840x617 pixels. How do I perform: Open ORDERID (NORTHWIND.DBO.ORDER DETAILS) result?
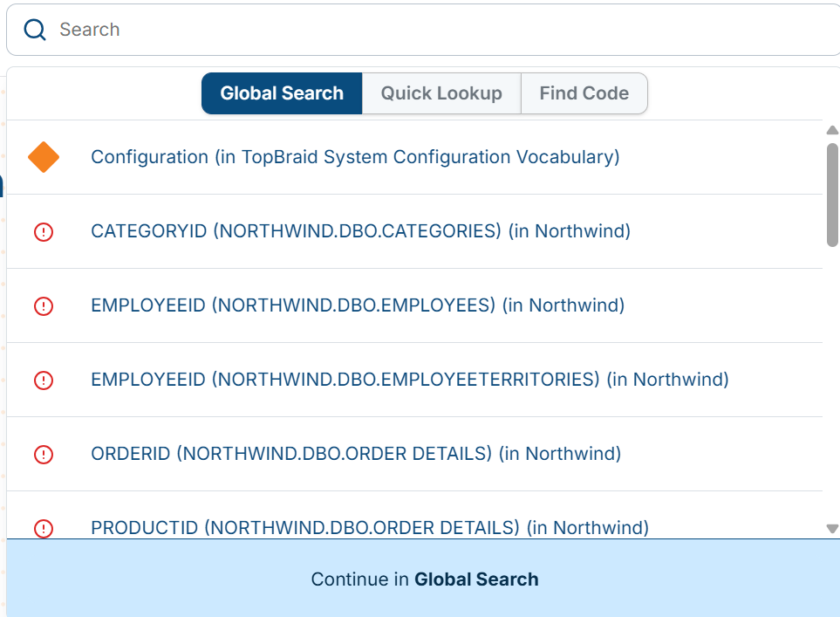[414, 454]
